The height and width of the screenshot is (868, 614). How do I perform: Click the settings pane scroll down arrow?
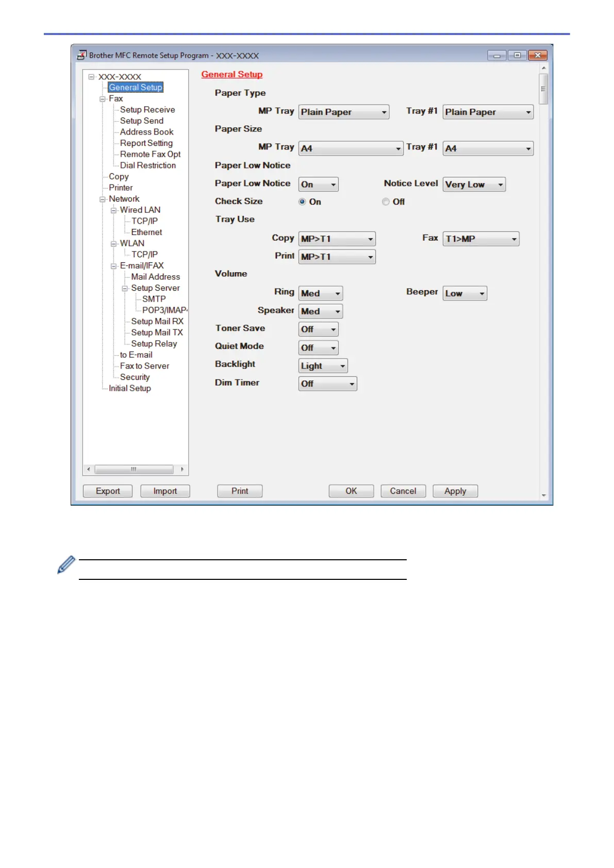(x=543, y=496)
